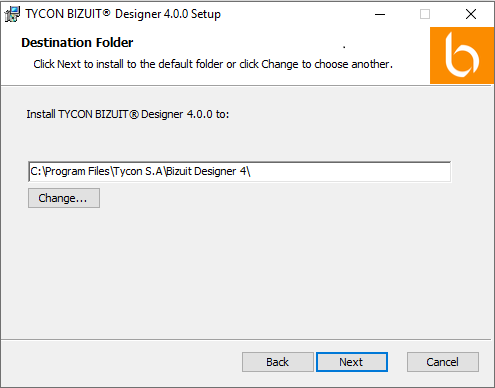Viewport: 495px width, 388px height.
Task: Continue installation by clicking Next
Action: click(x=352, y=362)
